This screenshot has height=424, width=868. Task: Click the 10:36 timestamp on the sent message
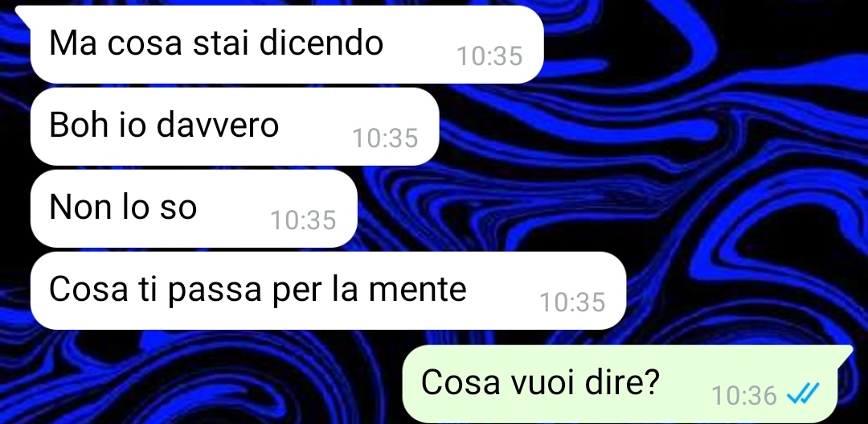tap(744, 396)
